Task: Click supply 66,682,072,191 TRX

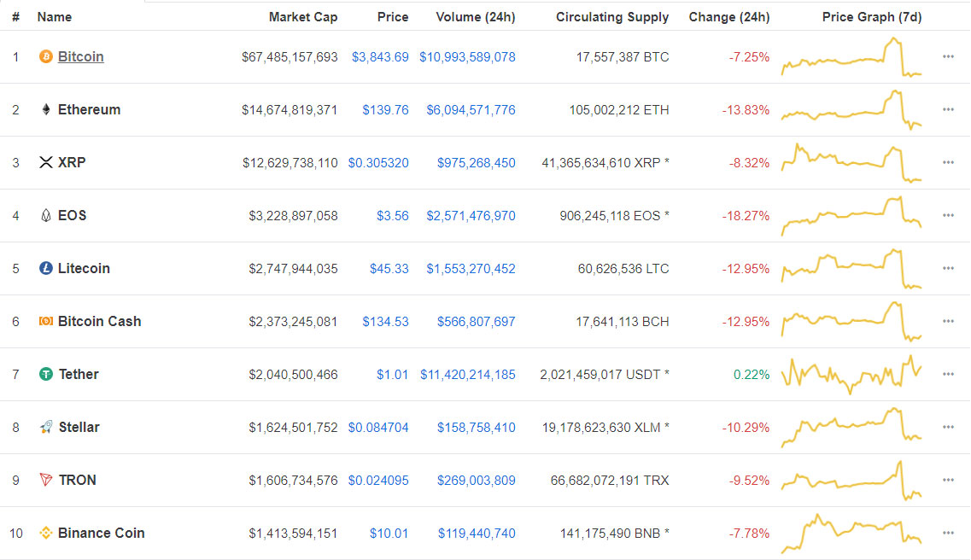Action: pyautogui.click(x=610, y=480)
